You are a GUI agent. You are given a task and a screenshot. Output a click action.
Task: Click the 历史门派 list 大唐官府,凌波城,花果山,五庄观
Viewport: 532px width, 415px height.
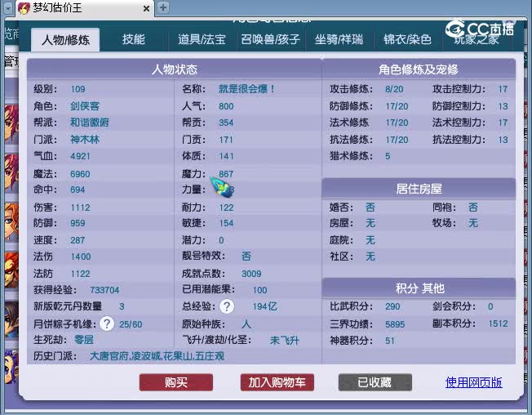click(157, 356)
